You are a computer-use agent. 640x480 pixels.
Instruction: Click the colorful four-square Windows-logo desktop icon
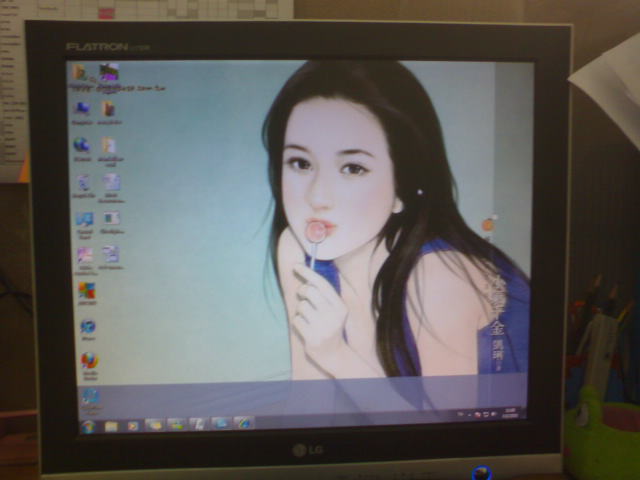point(87,291)
